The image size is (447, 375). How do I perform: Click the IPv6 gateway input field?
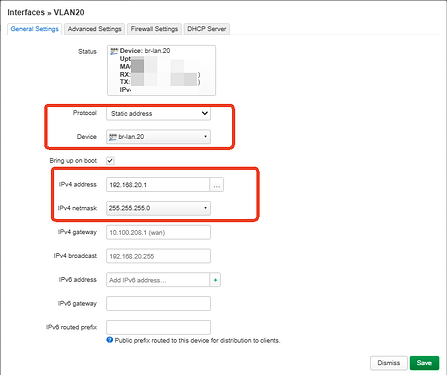[158, 304]
